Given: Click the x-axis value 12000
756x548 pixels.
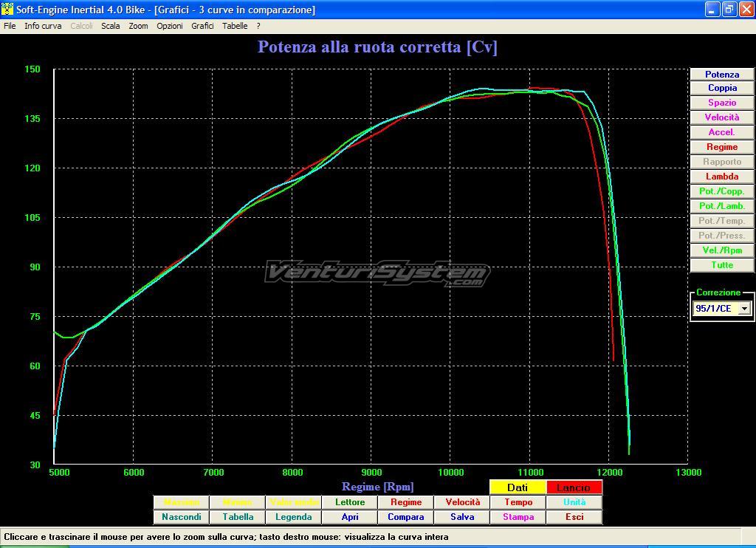Looking at the screenshot, I should 609,472.
